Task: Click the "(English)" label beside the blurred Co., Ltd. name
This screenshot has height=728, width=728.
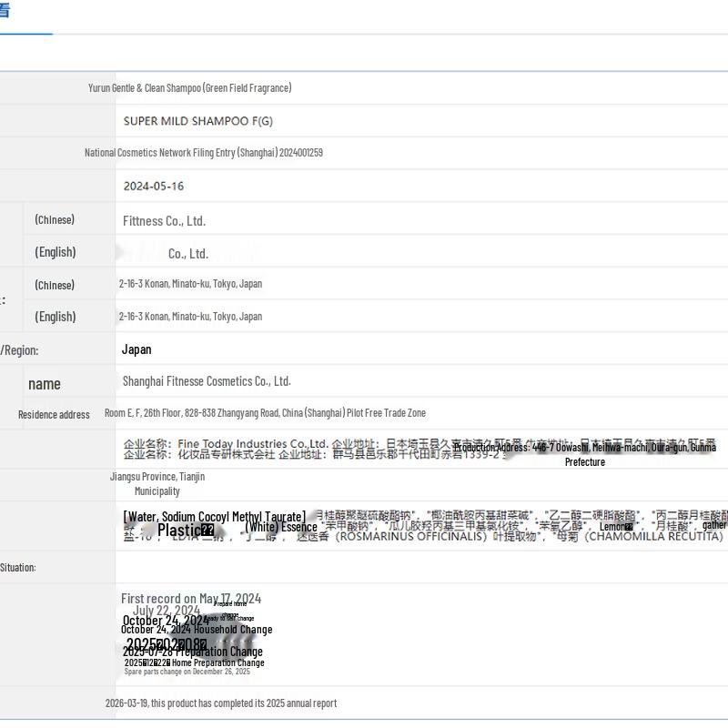Action: [56, 252]
